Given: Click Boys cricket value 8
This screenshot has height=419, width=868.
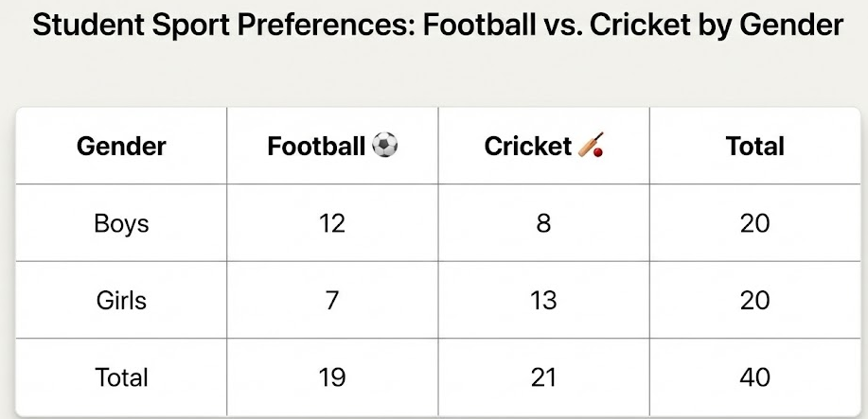Looking at the screenshot, I should tap(543, 223).
